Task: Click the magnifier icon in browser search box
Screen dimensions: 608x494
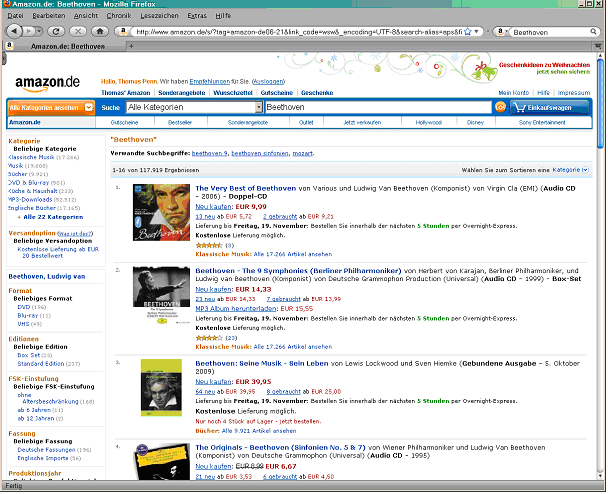Action: pyautogui.click(x=593, y=32)
